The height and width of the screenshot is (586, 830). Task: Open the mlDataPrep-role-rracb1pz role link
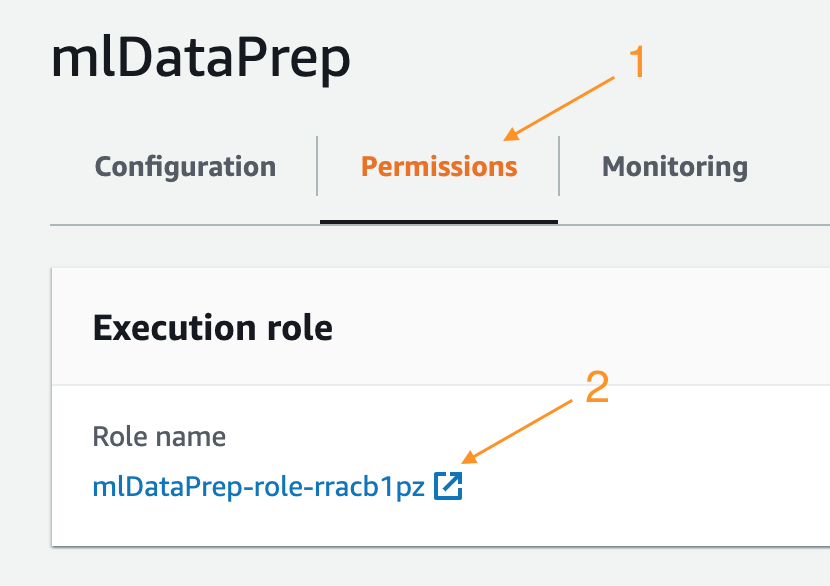(x=258, y=486)
